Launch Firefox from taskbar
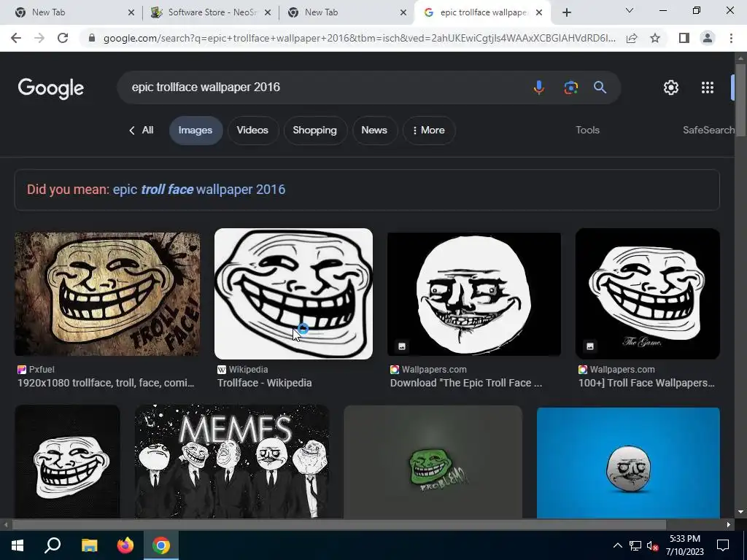 coord(125,545)
